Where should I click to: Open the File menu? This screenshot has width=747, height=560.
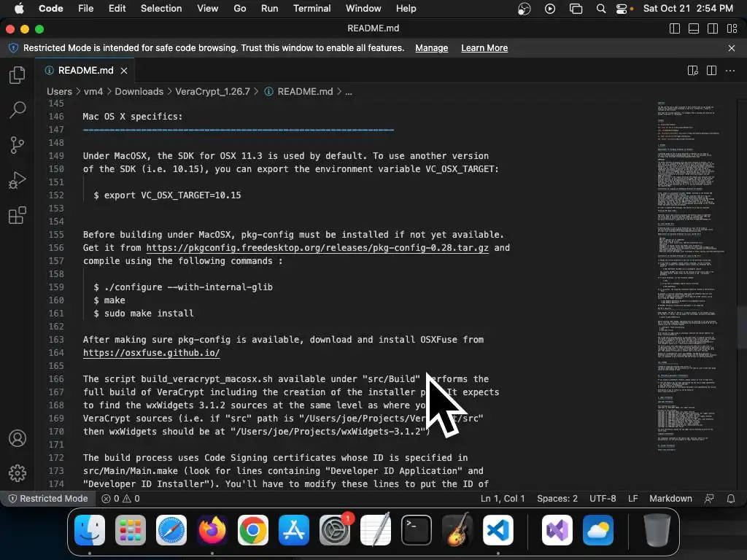click(x=86, y=9)
